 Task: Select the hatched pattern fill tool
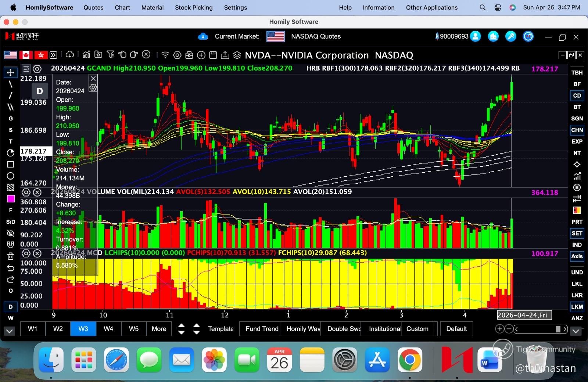11,187
